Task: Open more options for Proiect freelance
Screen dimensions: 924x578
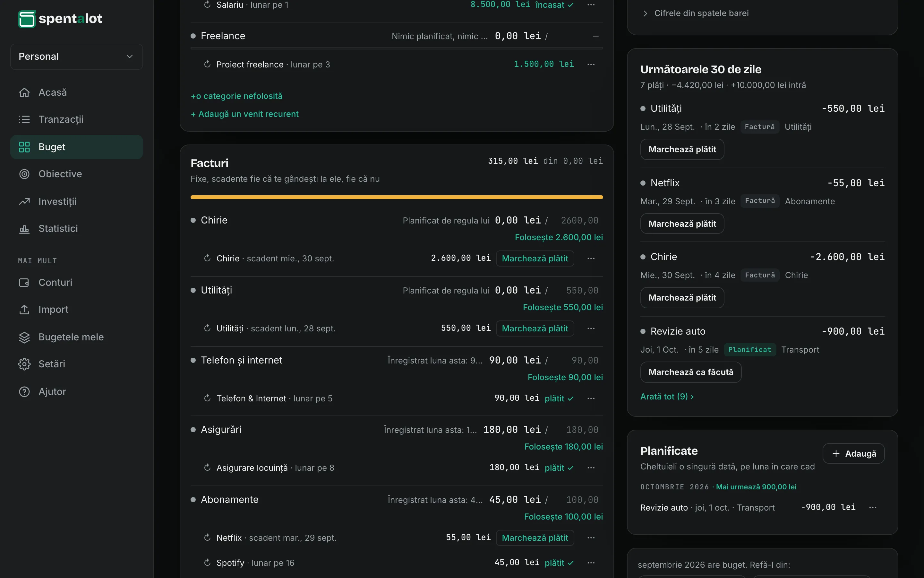Action: (591, 64)
